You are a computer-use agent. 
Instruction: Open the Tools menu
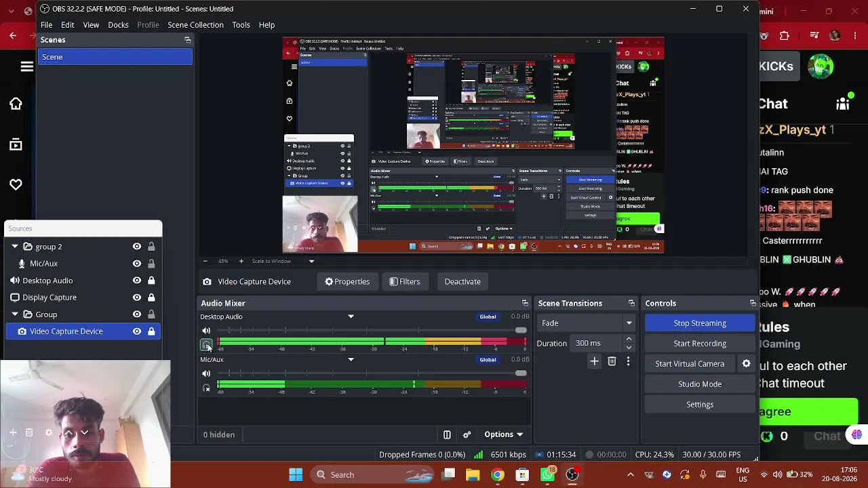(241, 25)
